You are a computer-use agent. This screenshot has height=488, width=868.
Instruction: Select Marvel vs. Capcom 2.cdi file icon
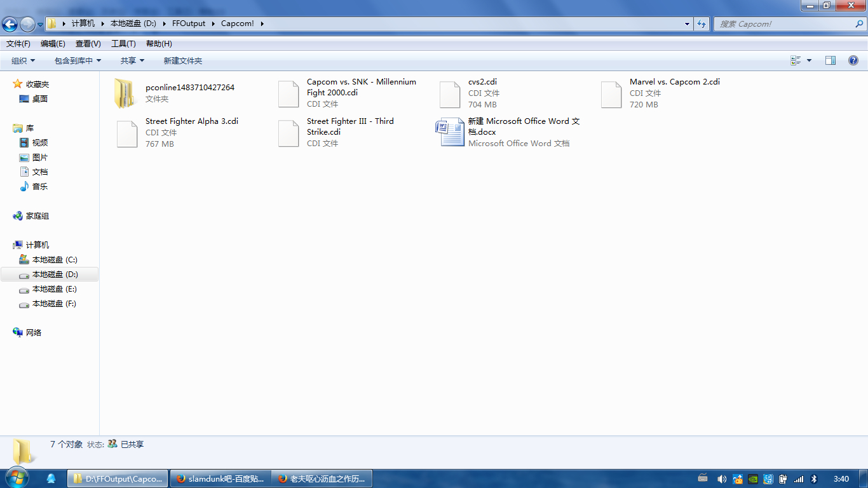pyautogui.click(x=611, y=93)
